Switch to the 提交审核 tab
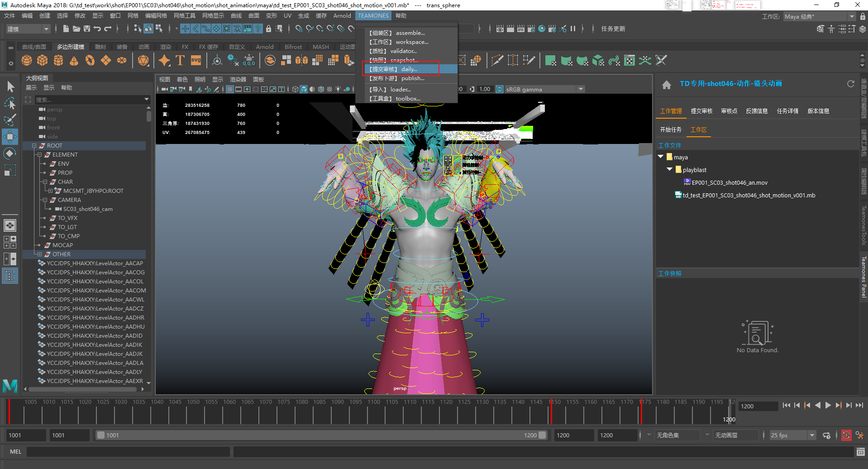868x469 pixels. pyautogui.click(x=701, y=111)
